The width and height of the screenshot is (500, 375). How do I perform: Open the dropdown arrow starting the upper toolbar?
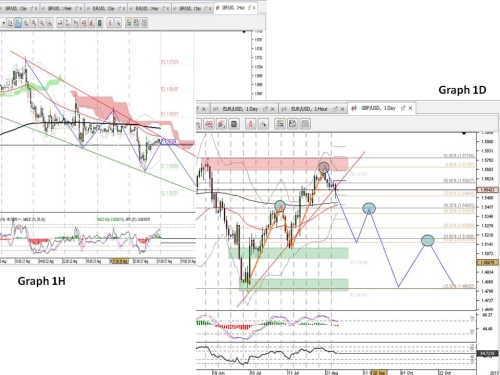click(3, 23)
